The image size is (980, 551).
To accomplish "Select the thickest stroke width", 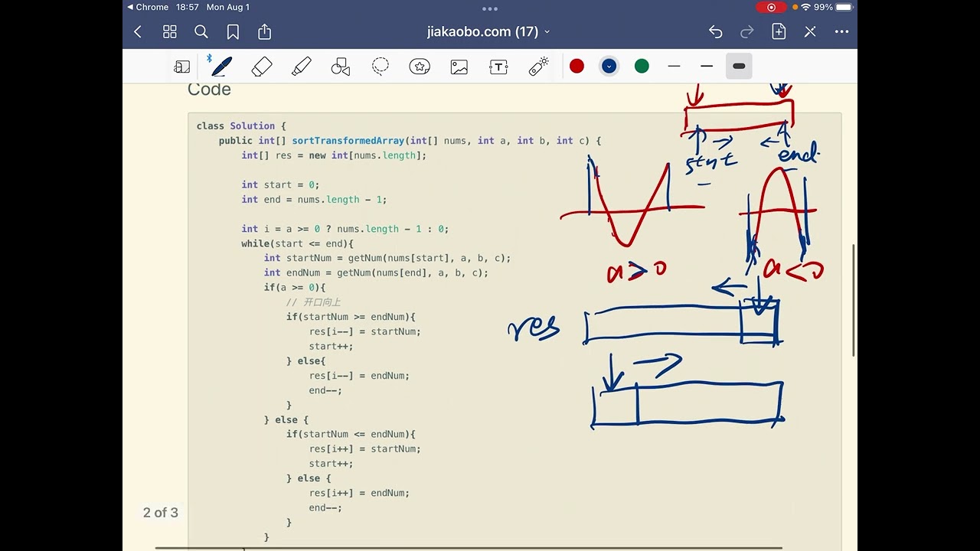I will (x=739, y=67).
